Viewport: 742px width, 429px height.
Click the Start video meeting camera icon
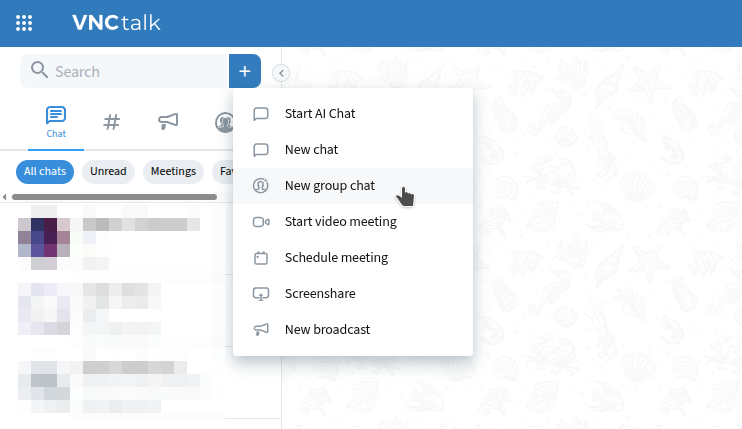coord(261,222)
